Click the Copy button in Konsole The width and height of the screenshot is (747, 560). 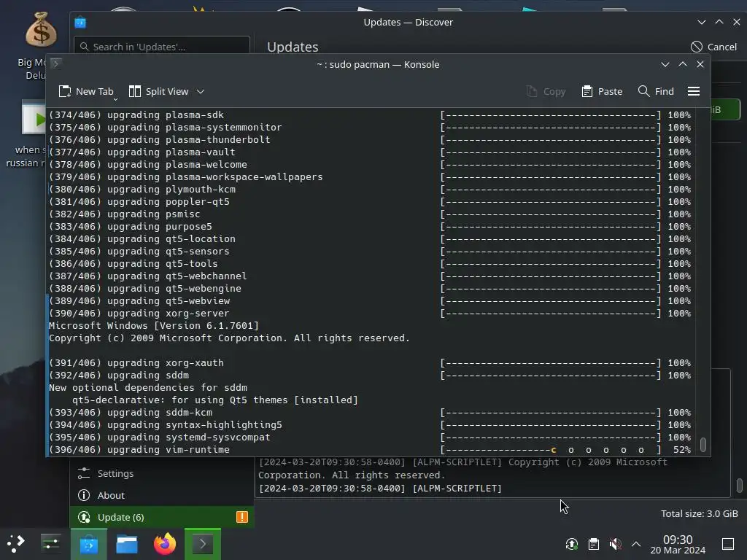[x=546, y=91]
